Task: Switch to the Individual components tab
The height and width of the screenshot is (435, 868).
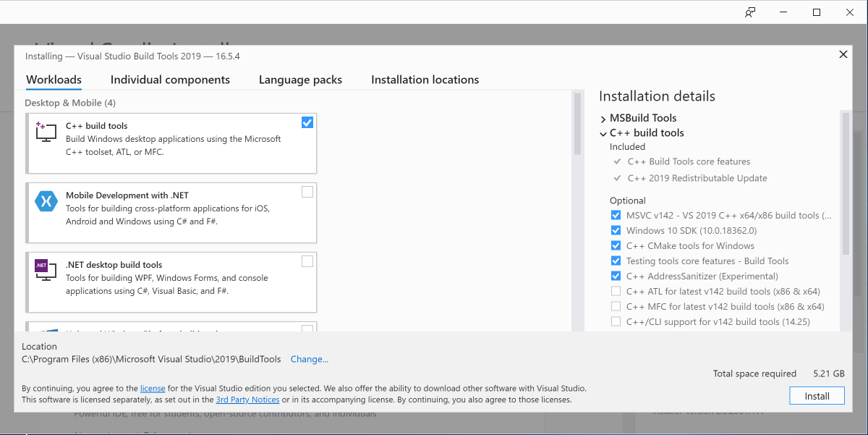Action: click(170, 80)
